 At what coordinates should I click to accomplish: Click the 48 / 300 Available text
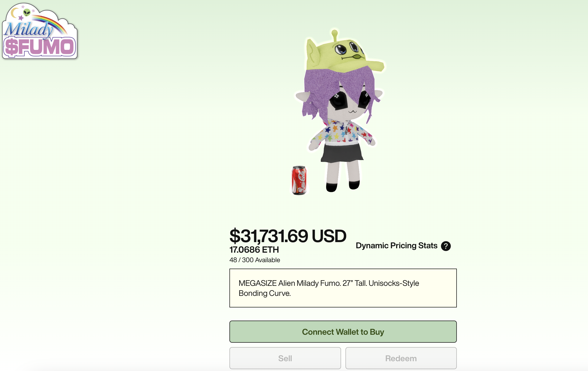[x=255, y=260]
